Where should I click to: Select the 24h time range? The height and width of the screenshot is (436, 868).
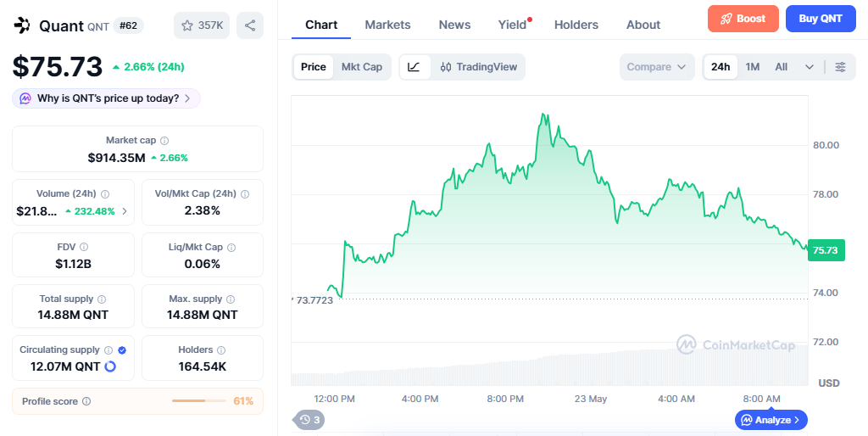721,67
